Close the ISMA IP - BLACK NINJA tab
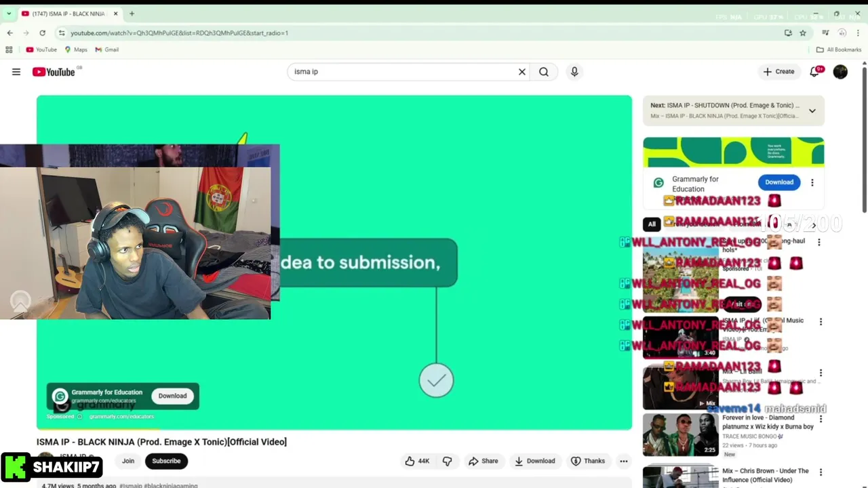The image size is (868, 488). [115, 14]
